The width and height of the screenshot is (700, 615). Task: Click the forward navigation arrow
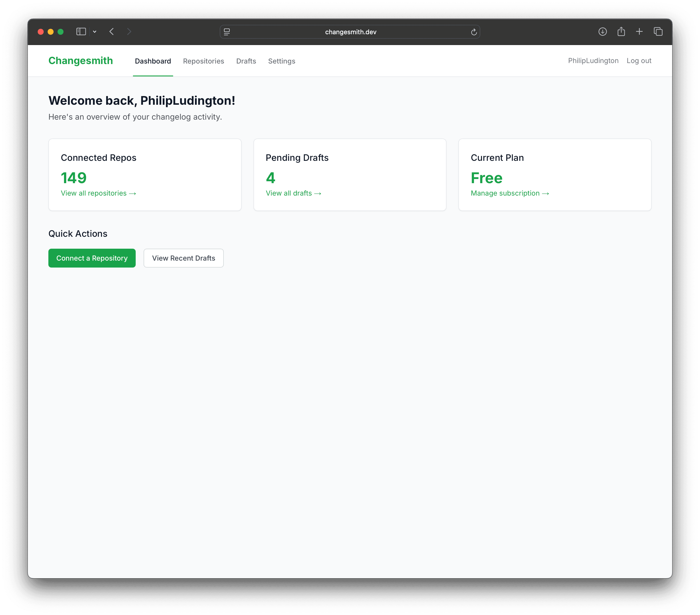[x=129, y=32]
